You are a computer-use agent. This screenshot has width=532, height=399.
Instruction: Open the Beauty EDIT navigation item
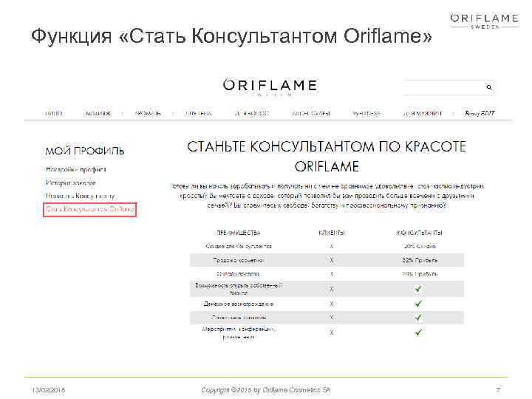tap(480, 113)
